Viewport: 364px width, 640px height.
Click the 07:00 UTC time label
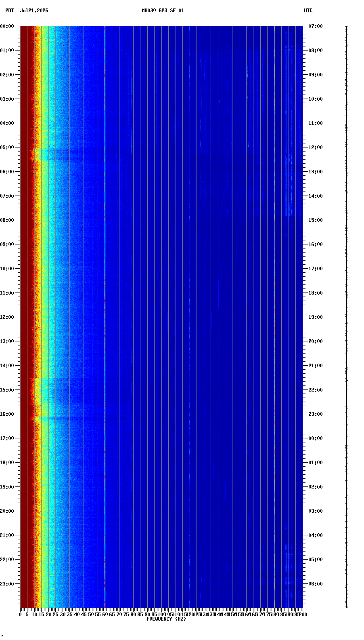pos(316,26)
